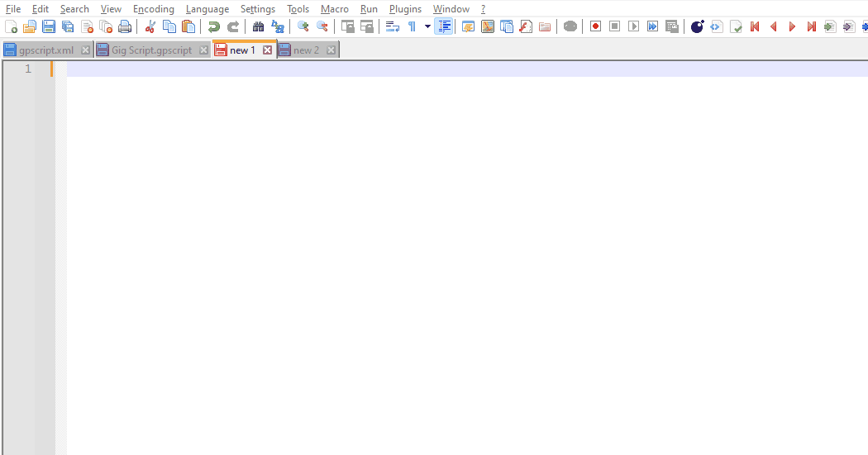Image resolution: width=868 pixels, height=455 pixels.
Task: Play back the recorded macro
Action: click(x=634, y=26)
